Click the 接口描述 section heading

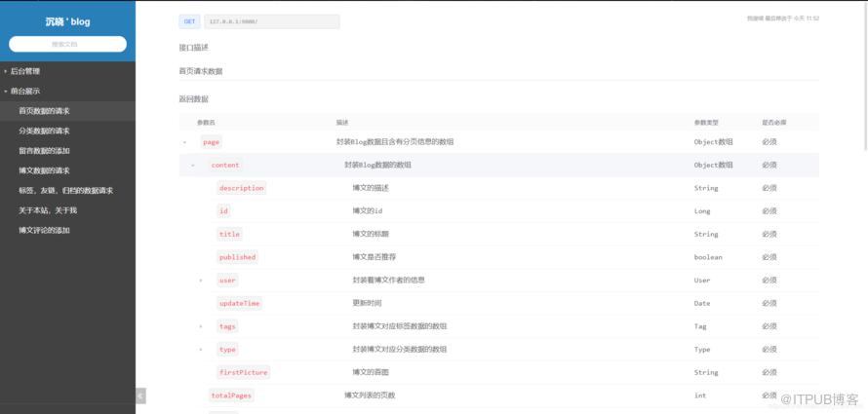194,48
